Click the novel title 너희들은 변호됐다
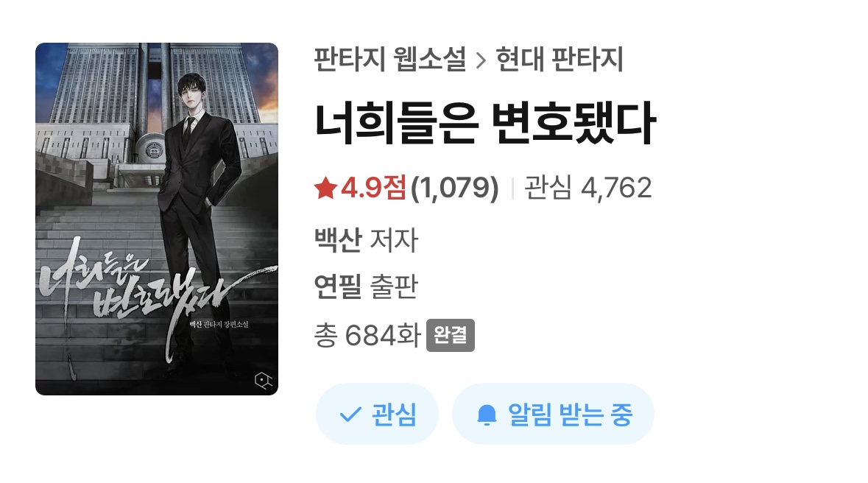Image resolution: width=868 pixels, height=483 pixels. click(485, 123)
